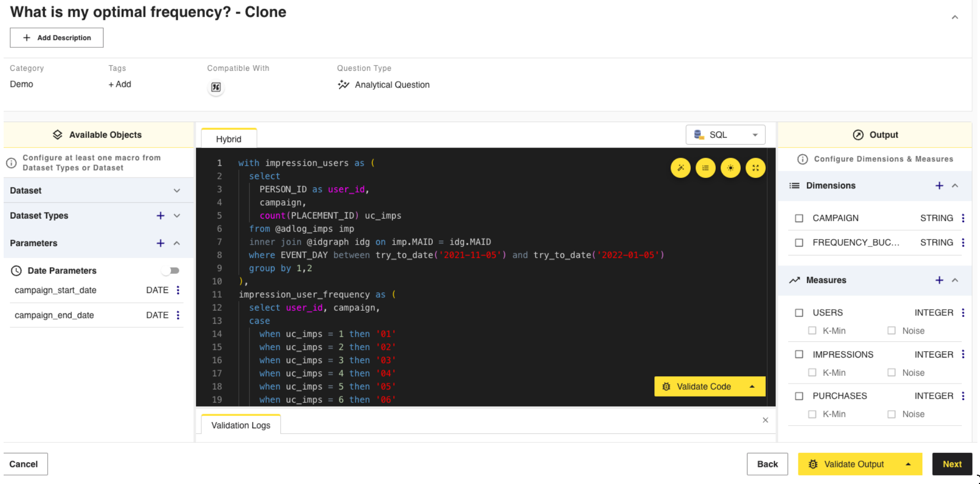Select the Hybrid tab
The height and width of the screenshot is (484, 980).
pos(229,139)
